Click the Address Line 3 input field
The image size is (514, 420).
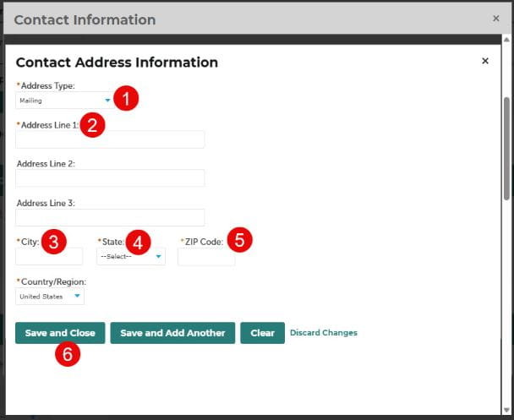(x=110, y=217)
